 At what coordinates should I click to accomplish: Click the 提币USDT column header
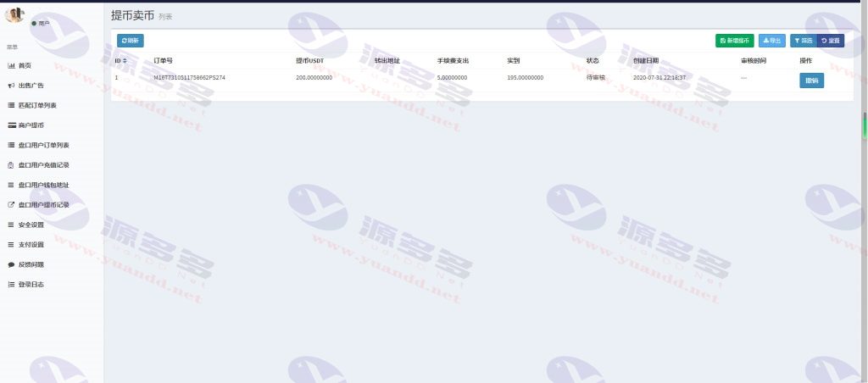tap(310, 60)
